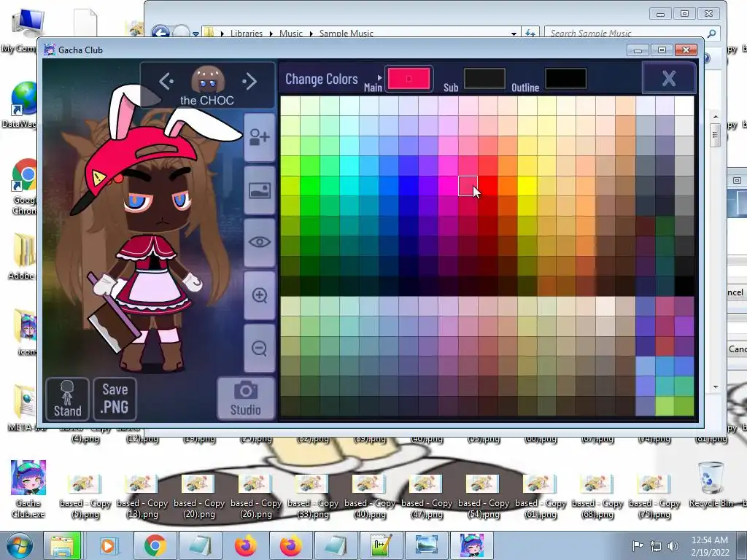Click the volume speaker tray icon
This screenshot has height=560, width=747.
(x=673, y=546)
